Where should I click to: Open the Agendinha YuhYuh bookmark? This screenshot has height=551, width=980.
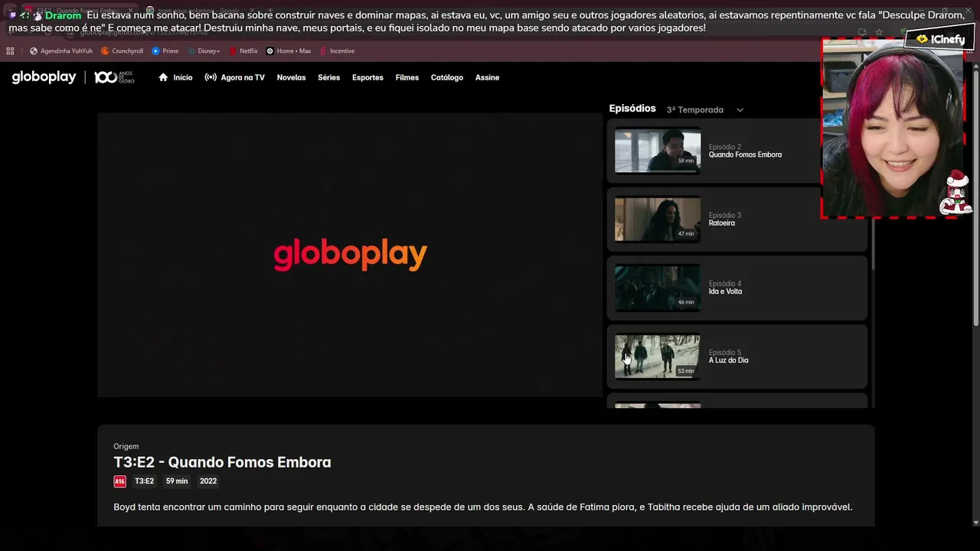point(61,51)
